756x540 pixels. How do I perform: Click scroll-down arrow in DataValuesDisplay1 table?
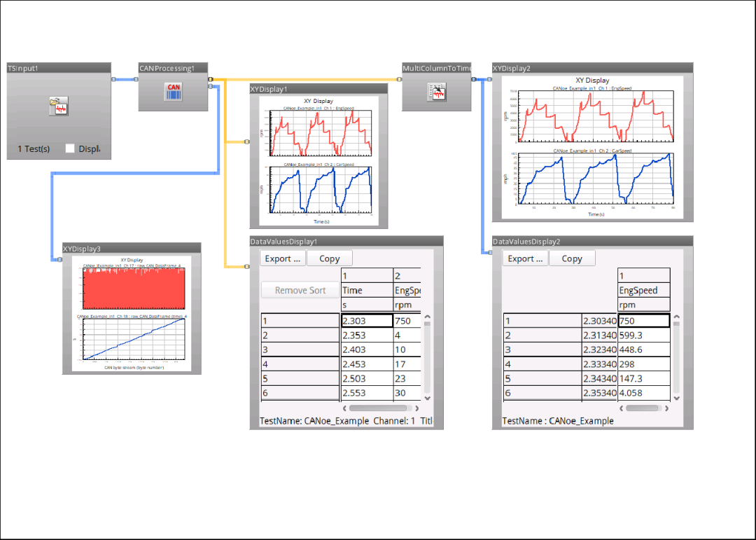(427, 398)
